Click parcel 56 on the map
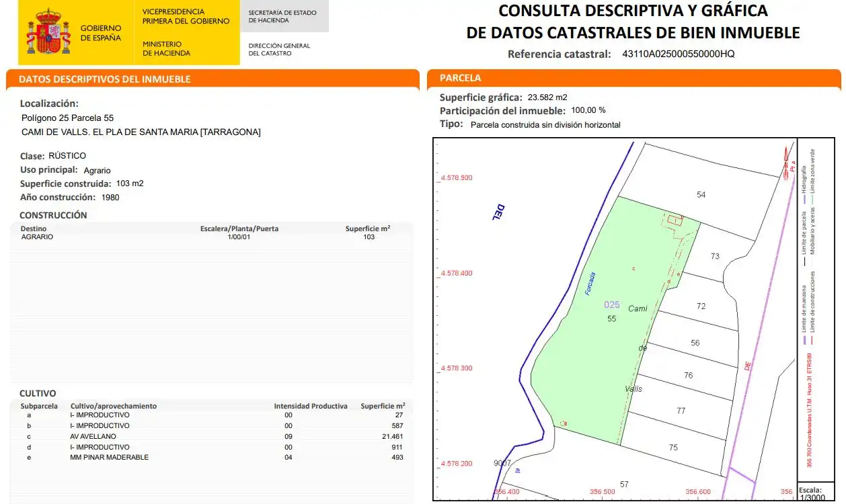The image size is (846, 504). pyautogui.click(x=695, y=343)
